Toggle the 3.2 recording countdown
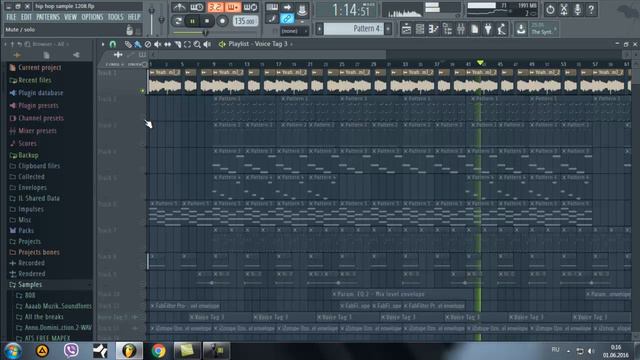 click(215, 7)
